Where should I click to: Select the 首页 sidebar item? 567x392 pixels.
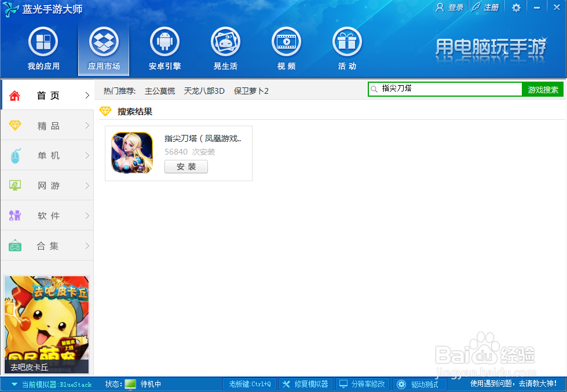(47, 95)
